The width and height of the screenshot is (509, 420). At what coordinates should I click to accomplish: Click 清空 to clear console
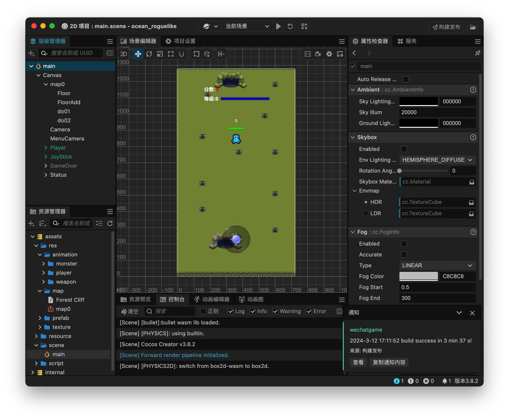point(130,311)
